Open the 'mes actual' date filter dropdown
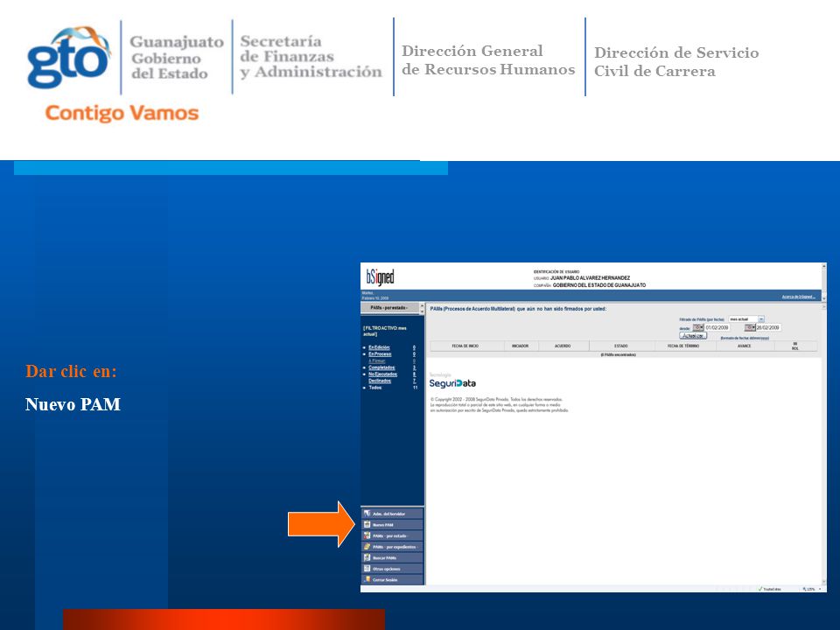 pyautogui.click(x=761, y=319)
